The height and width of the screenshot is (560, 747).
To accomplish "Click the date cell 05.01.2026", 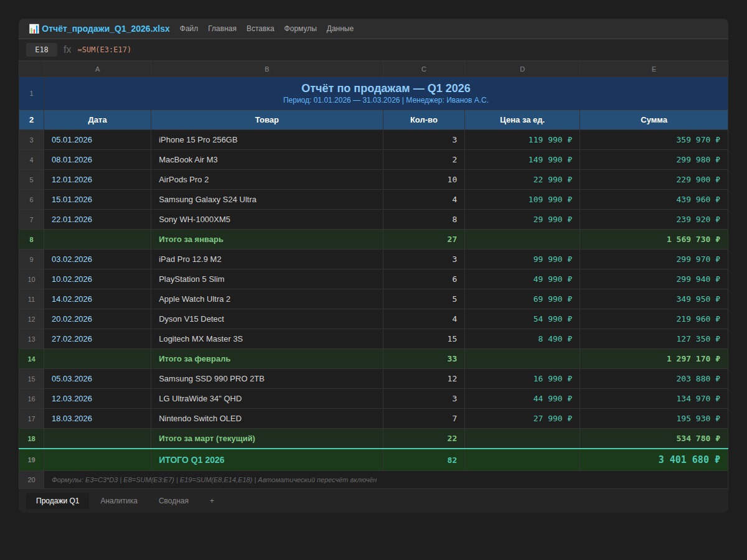I will 98,140.
